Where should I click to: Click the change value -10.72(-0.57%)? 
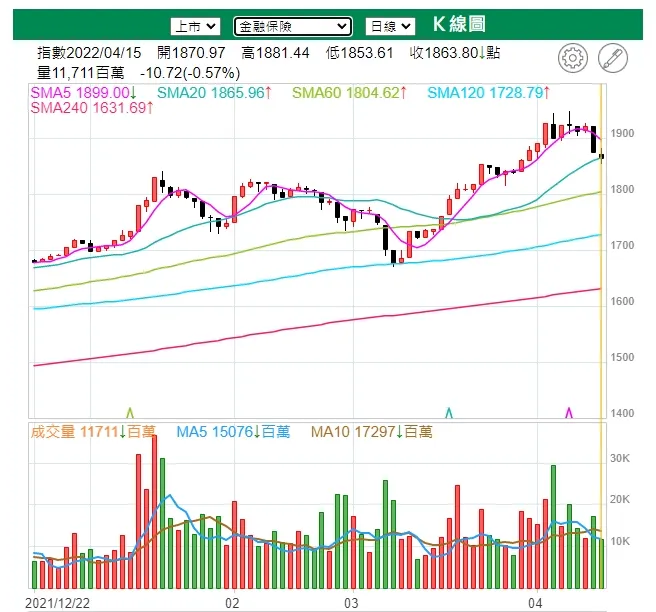(190, 73)
